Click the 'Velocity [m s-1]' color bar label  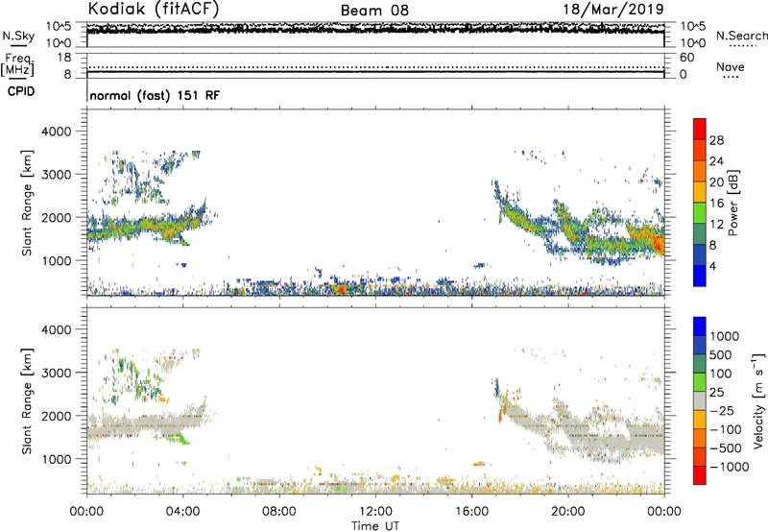(x=758, y=400)
